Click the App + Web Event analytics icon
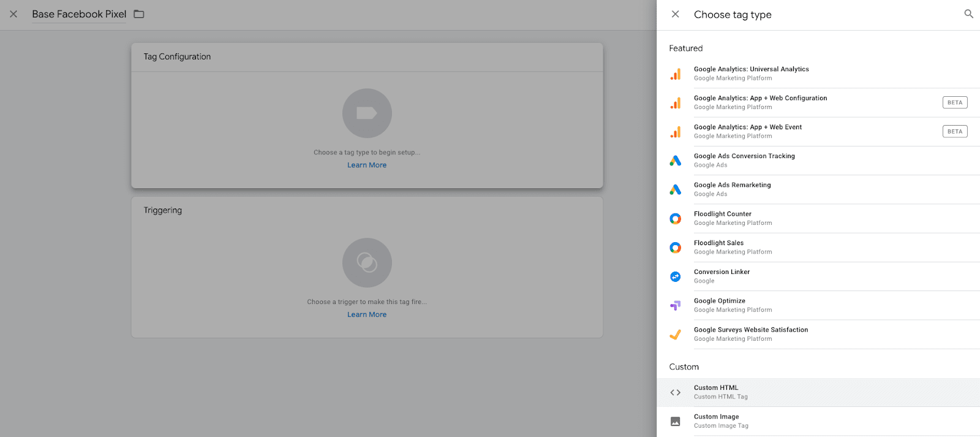Screen dimensions: 980x437 point(676,132)
